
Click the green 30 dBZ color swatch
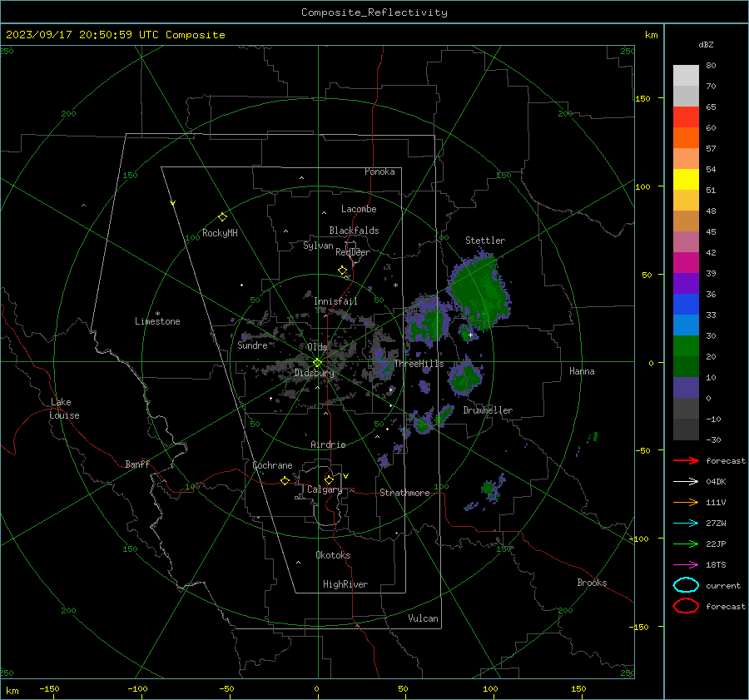[x=686, y=345]
